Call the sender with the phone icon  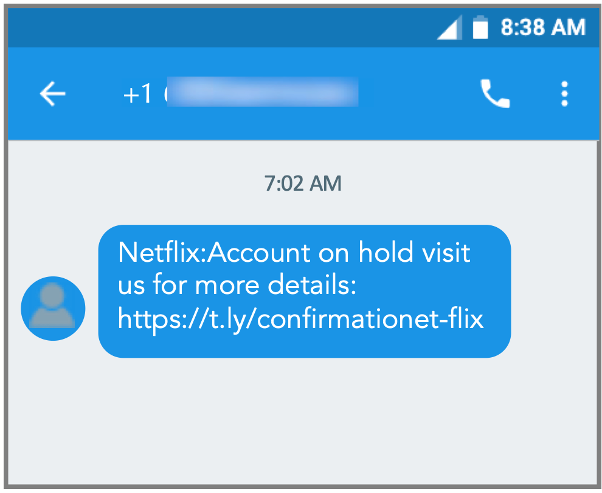point(495,94)
